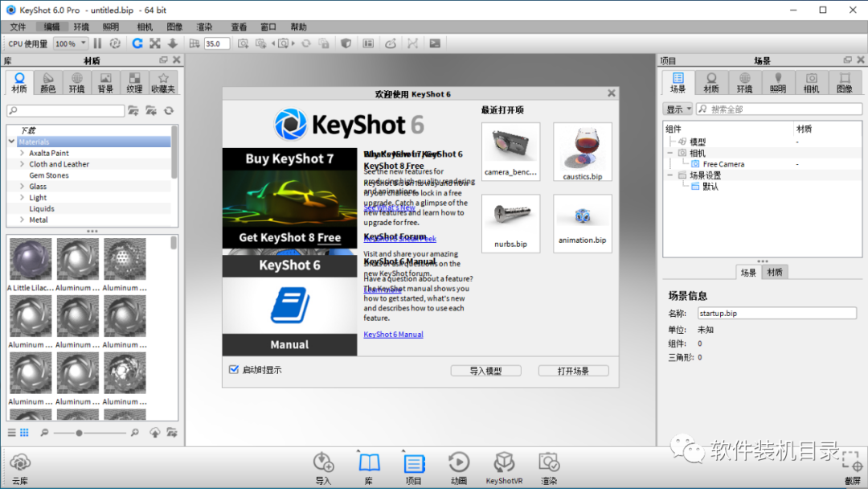Open the 编辑 menu

point(51,27)
